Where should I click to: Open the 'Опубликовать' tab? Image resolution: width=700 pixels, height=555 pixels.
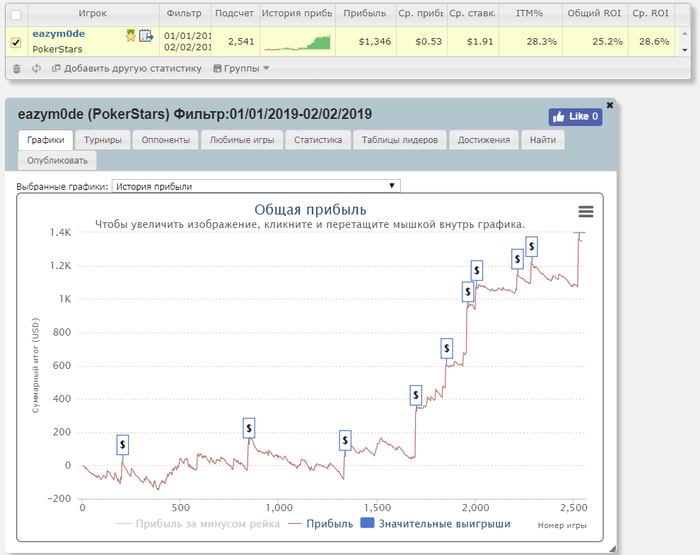(57, 160)
